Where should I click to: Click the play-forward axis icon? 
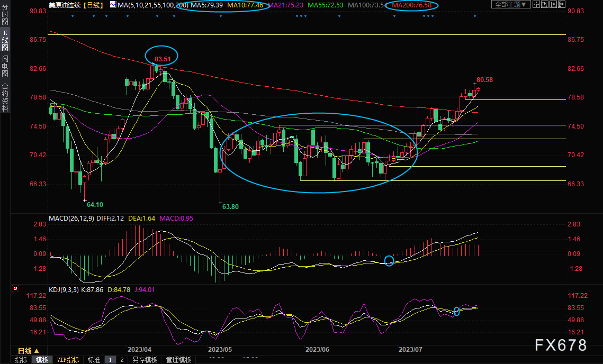tap(553, 5)
